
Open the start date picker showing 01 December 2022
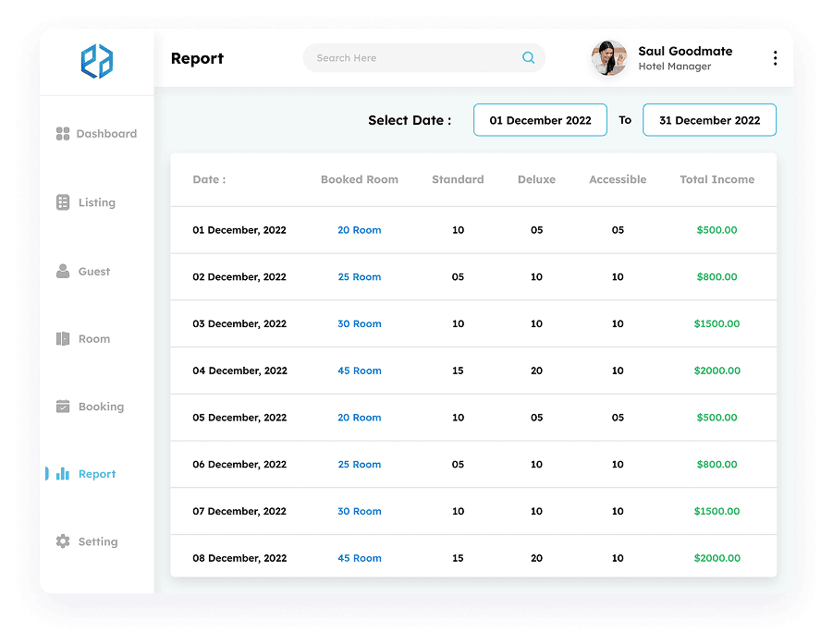click(540, 120)
